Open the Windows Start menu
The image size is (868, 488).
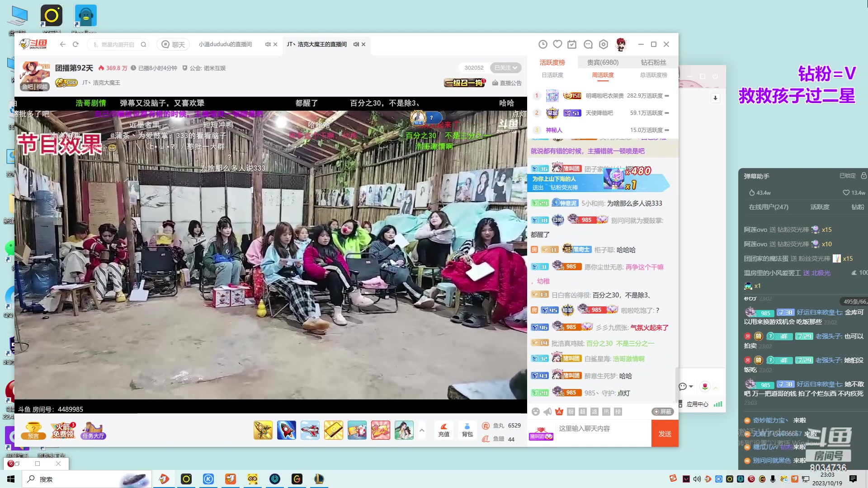[11, 479]
